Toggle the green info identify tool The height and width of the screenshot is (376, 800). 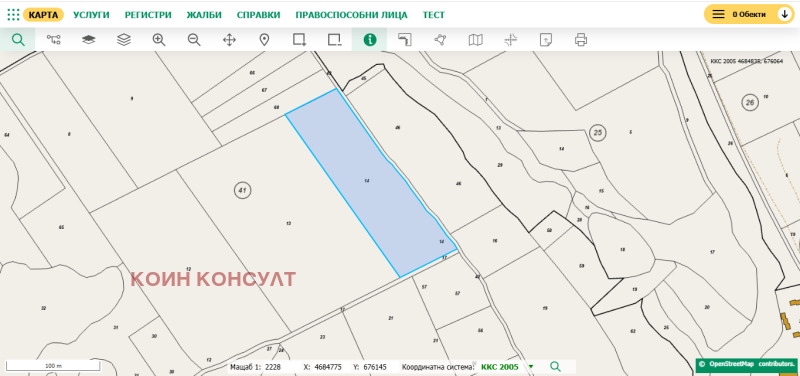pyautogui.click(x=370, y=40)
